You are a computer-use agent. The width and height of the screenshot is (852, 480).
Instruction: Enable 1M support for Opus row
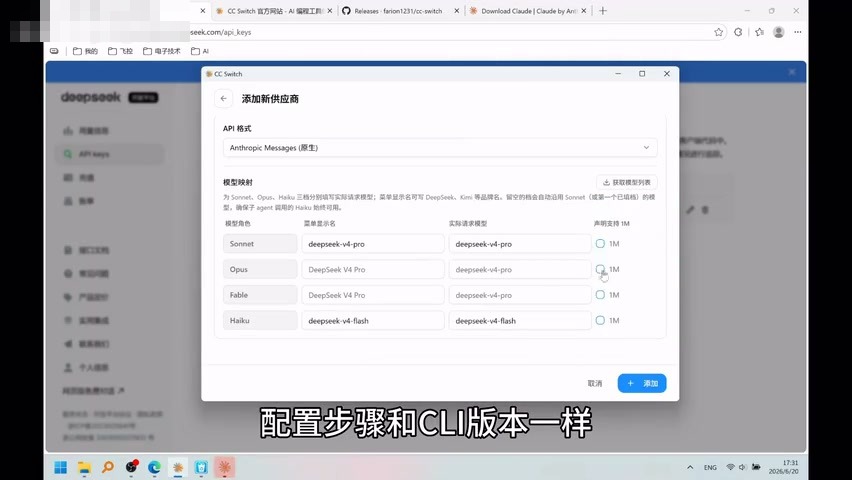[600, 269]
